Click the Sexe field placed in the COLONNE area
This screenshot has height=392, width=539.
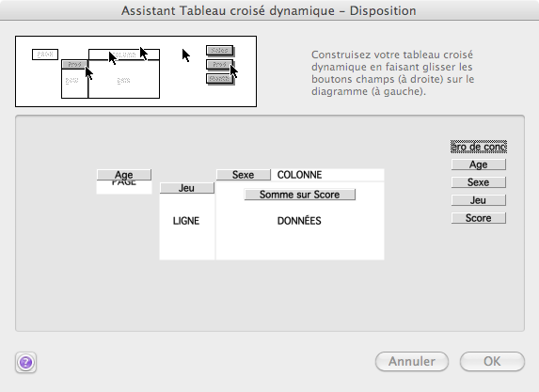pyautogui.click(x=244, y=175)
